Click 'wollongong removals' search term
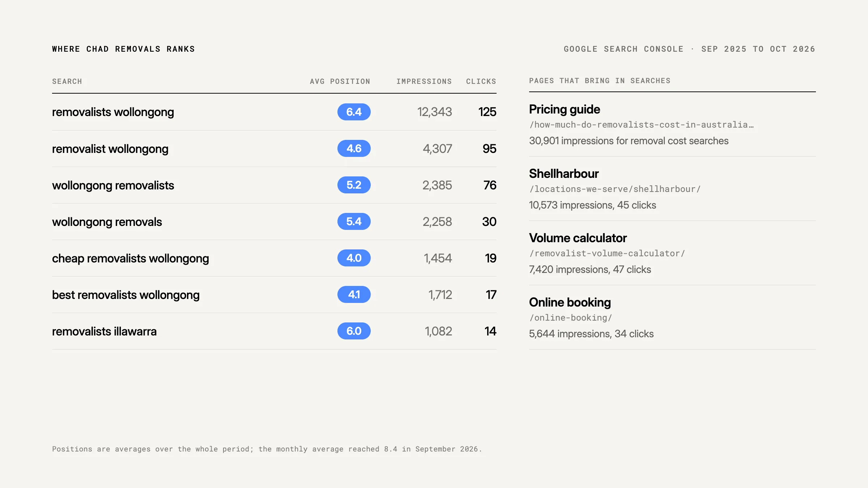 point(107,222)
